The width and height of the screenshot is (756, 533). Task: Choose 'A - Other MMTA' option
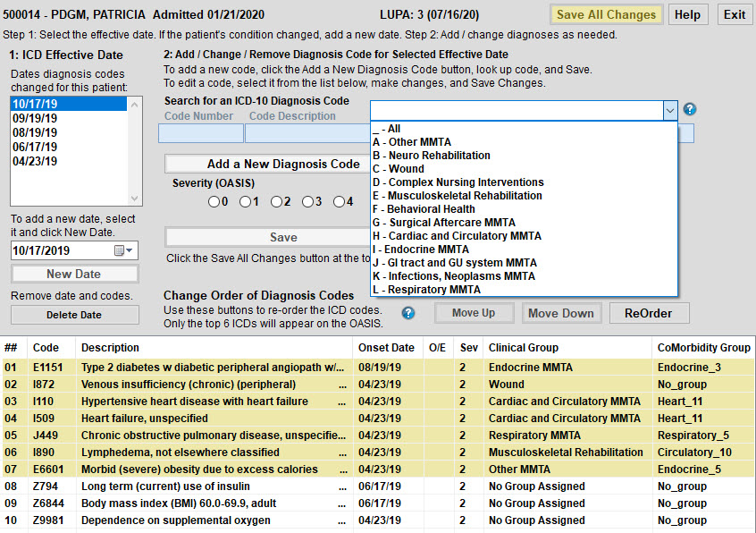click(524, 142)
